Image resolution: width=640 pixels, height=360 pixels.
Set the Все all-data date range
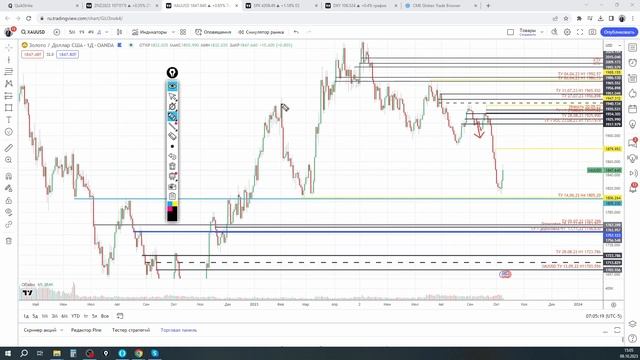pyautogui.click(x=105, y=316)
